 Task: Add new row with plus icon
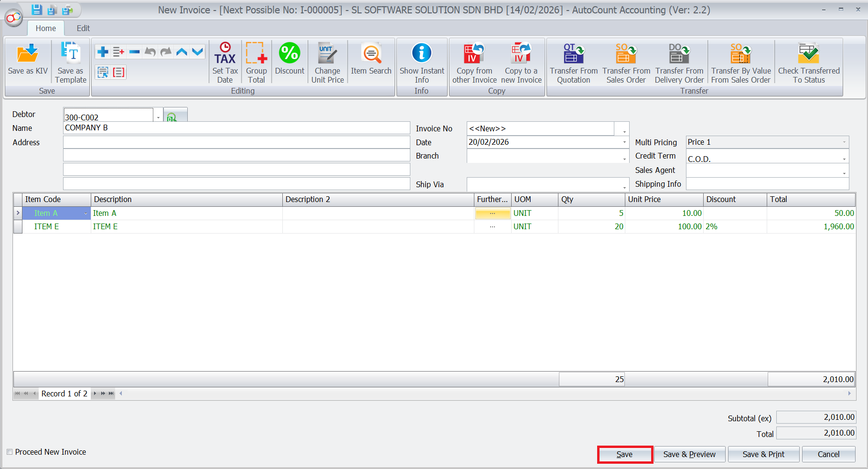pyautogui.click(x=103, y=52)
